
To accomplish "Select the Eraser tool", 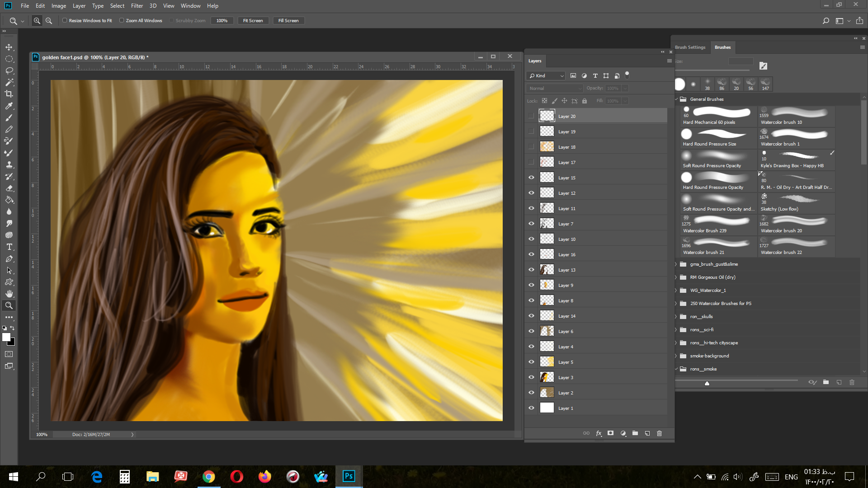I will pyautogui.click(x=9, y=188).
